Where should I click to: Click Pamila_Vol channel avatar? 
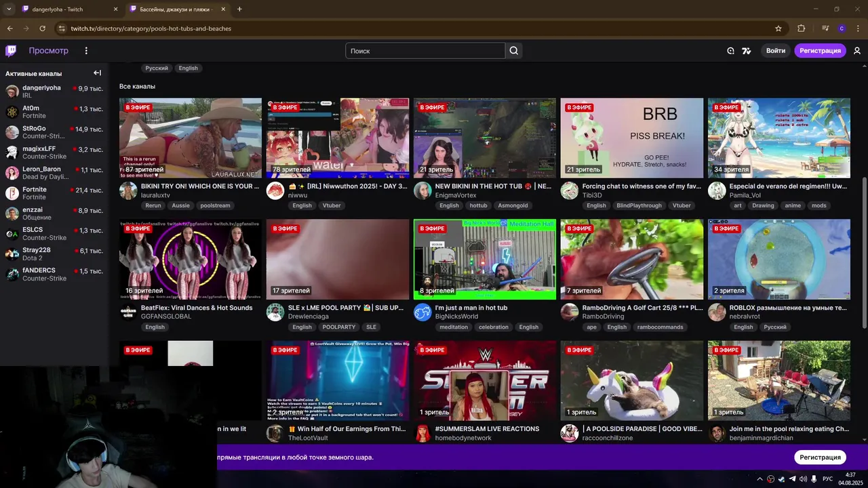pos(717,190)
